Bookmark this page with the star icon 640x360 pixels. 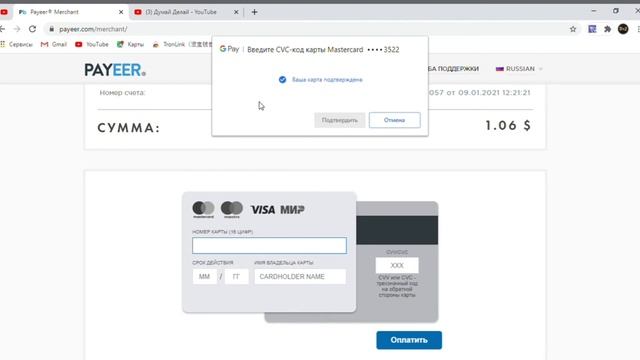[x=573, y=29]
